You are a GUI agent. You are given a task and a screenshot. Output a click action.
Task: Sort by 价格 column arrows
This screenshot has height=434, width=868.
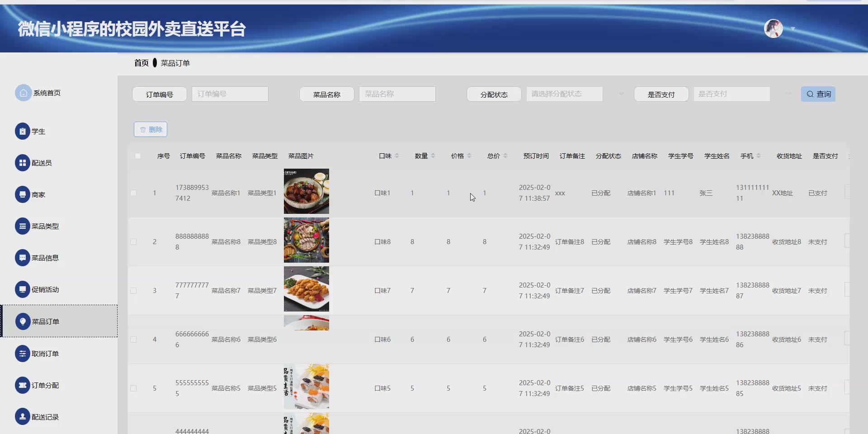point(469,156)
